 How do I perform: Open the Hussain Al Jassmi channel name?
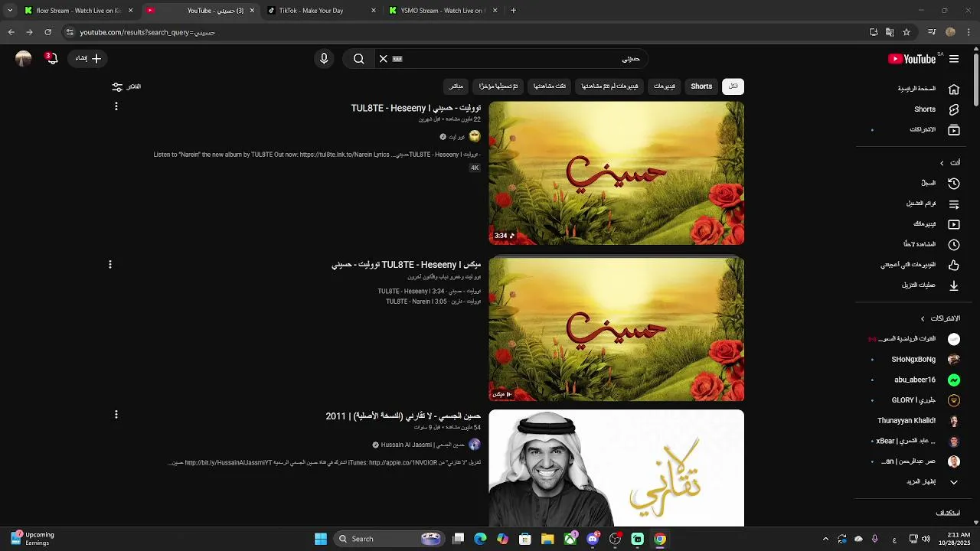[x=423, y=445]
